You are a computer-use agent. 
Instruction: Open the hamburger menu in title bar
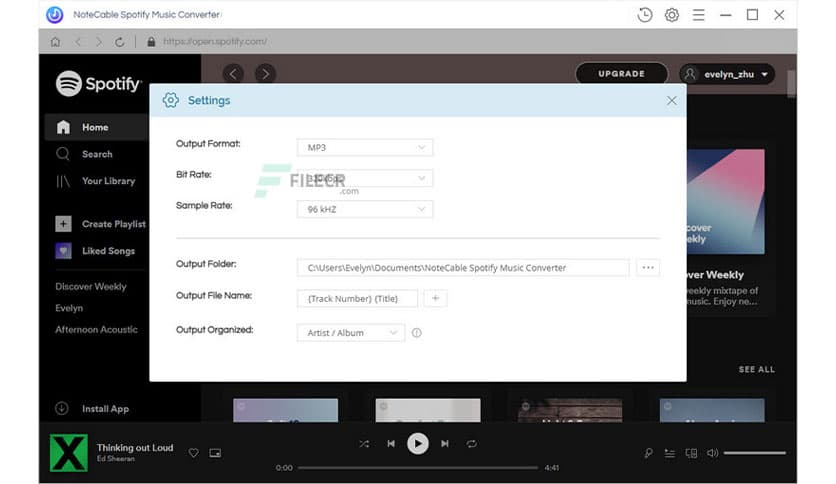pos(698,15)
